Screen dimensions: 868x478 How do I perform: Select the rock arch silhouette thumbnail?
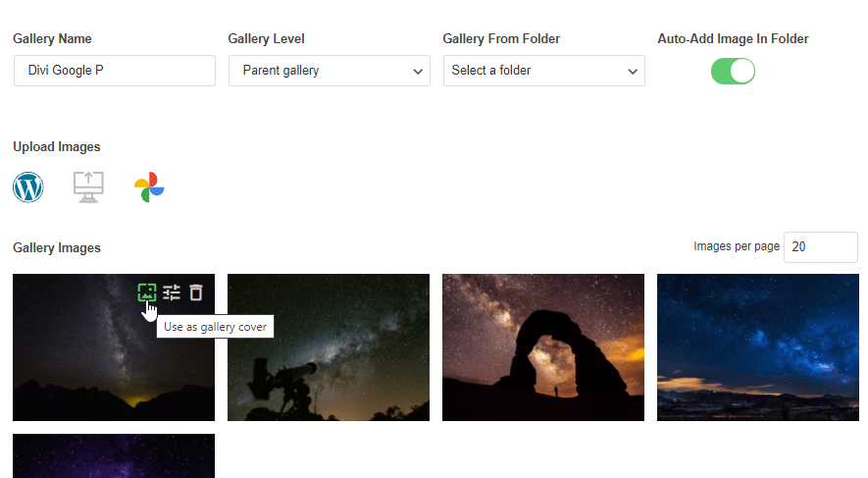[543, 347]
